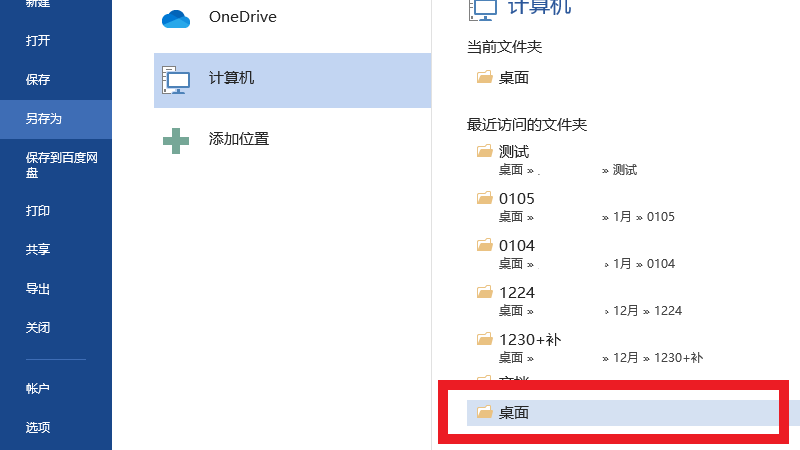Click the OneDrive cloud icon
The image size is (800, 450).
tap(176, 18)
